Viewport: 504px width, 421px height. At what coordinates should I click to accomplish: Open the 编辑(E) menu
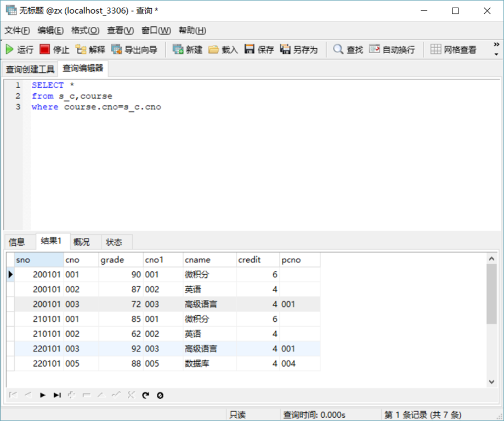[x=50, y=31]
